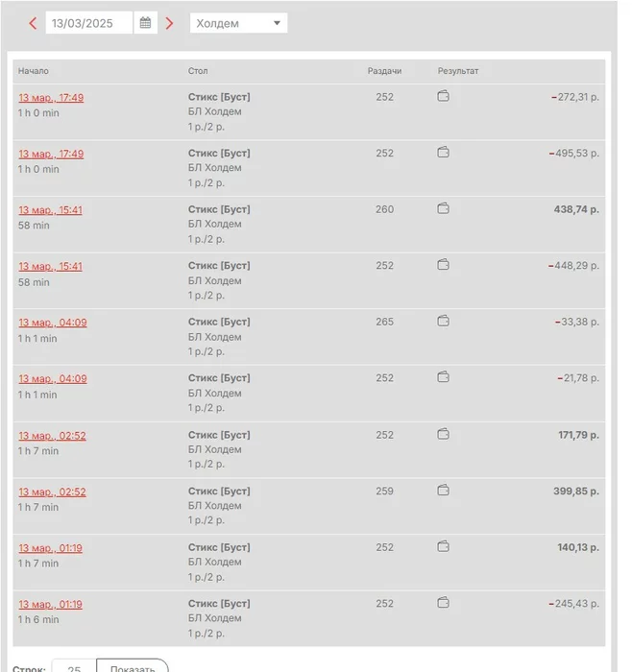Click wallet icon in the −33,38 р. row

pos(444,321)
